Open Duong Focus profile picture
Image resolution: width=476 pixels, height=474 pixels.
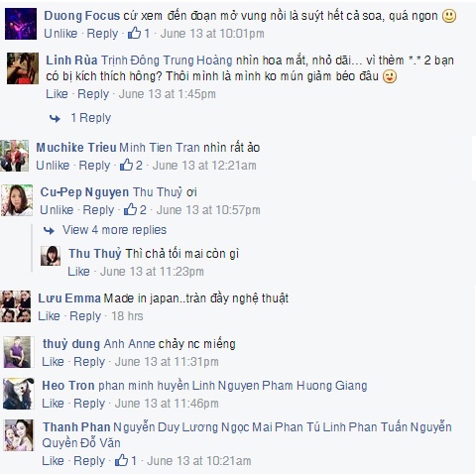click(21, 24)
